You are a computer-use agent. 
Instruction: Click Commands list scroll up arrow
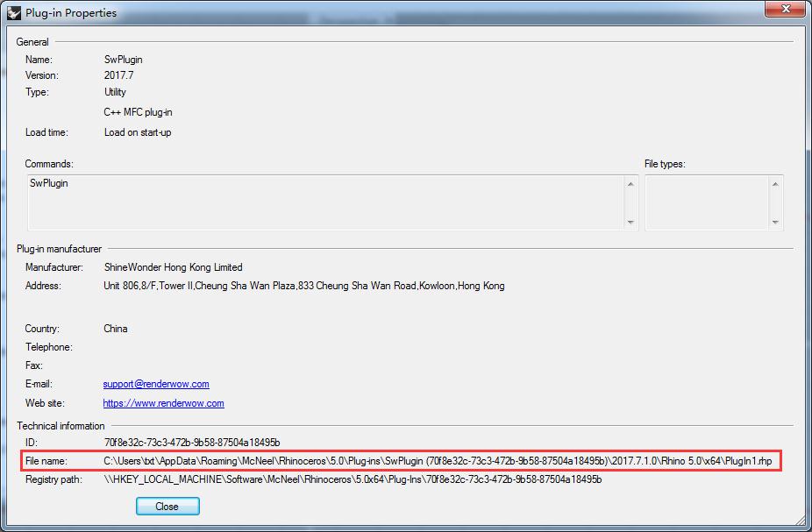click(630, 184)
